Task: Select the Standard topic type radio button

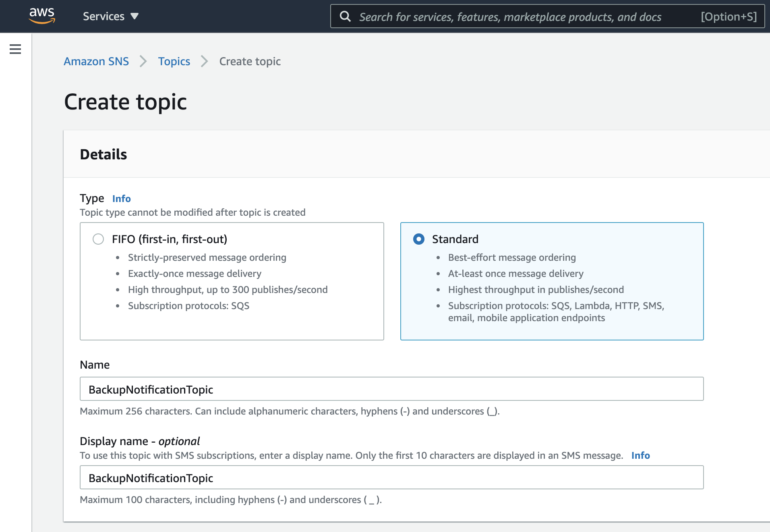Action: (x=419, y=239)
